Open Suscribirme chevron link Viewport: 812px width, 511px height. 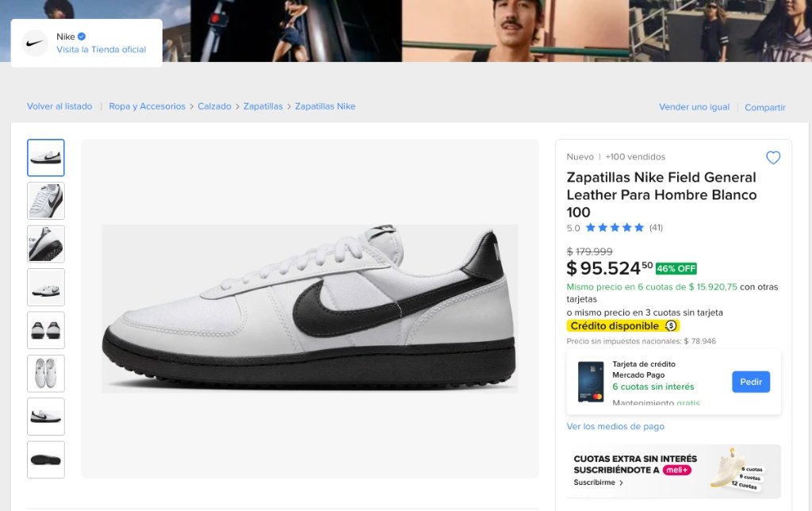point(598,482)
